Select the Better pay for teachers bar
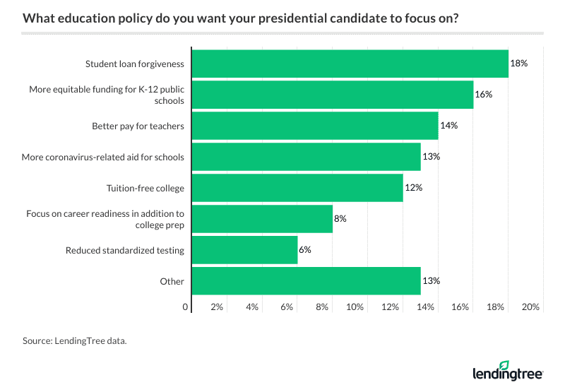The height and width of the screenshot is (392, 565). pyautogui.click(x=314, y=126)
